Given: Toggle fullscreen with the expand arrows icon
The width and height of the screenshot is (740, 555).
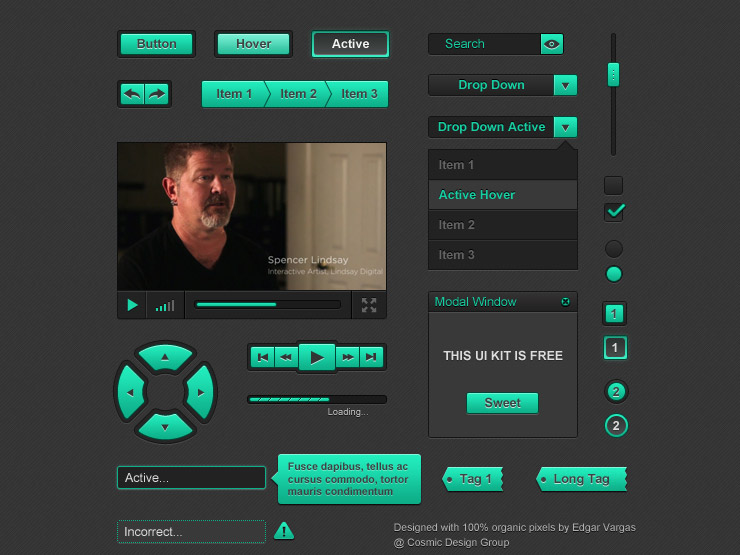Looking at the screenshot, I should [x=369, y=305].
